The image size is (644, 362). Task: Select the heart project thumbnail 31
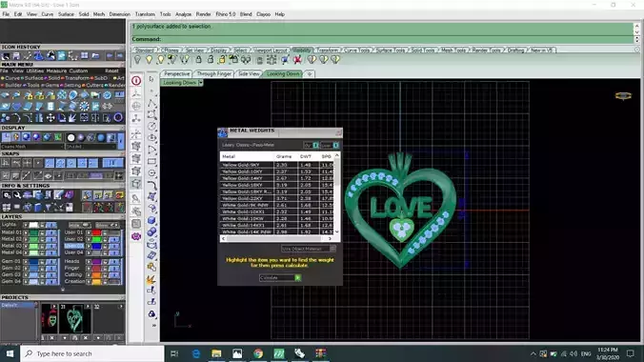pyautogui.click(x=74, y=319)
